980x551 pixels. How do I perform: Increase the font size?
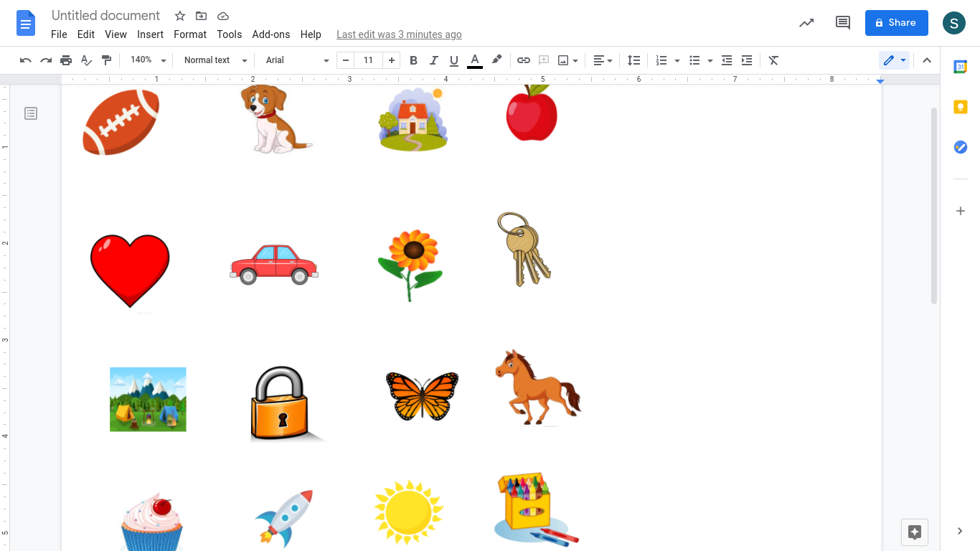pyautogui.click(x=392, y=60)
